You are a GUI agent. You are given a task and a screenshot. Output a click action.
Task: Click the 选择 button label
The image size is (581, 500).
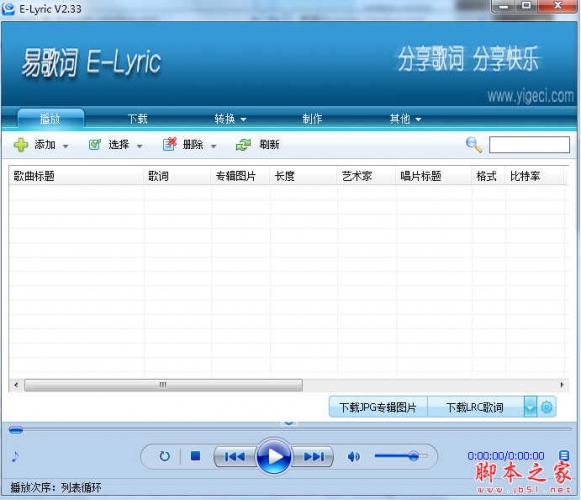click(x=119, y=145)
